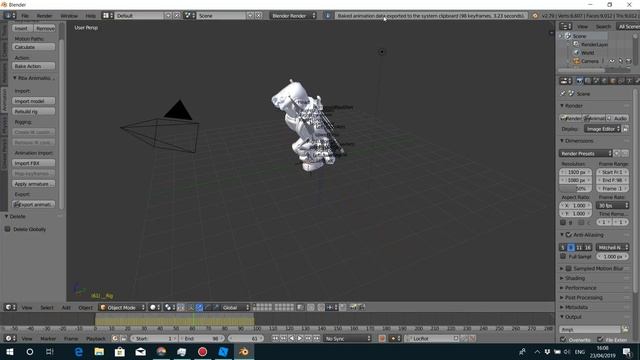Click the Insert keyframe button

[x=22, y=28]
